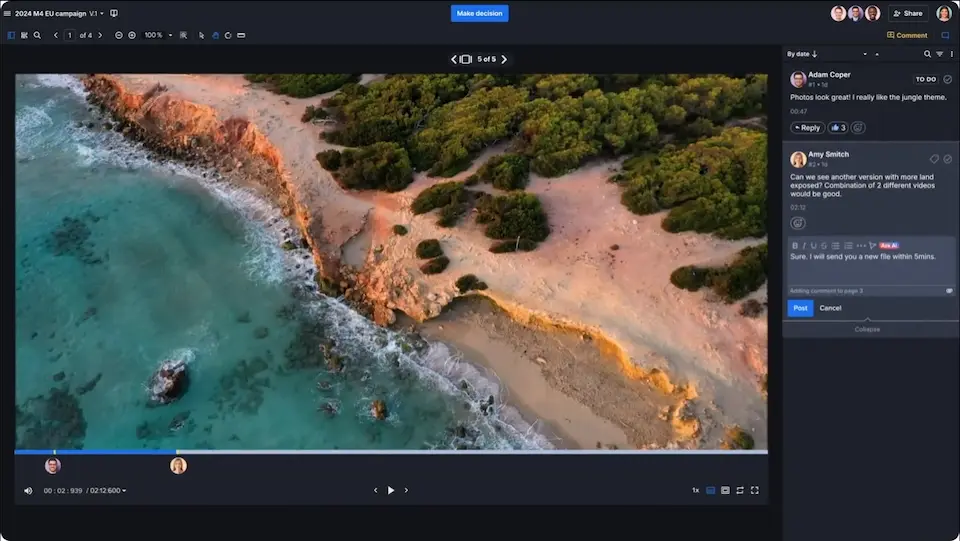This screenshot has width=960, height=541.
Task: Open the V.1 version dropdown
Action: coord(96,14)
